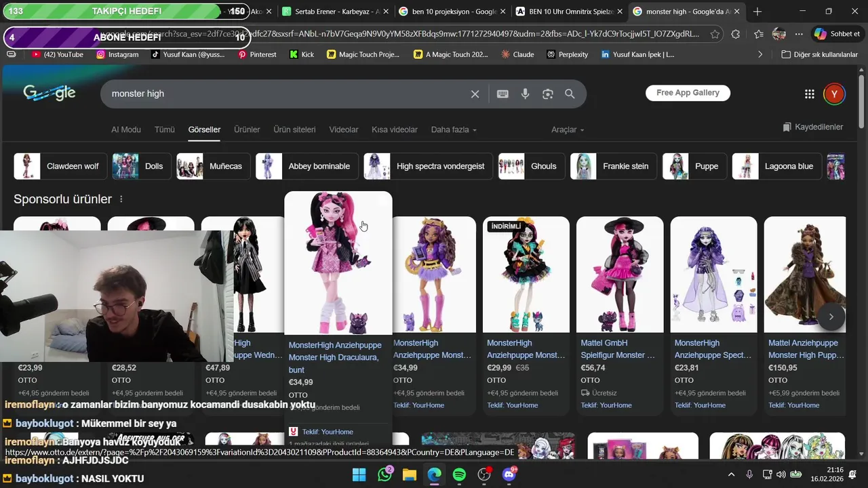
Task: Expand the Daha fazla dropdown
Action: click(x=454, y=129)
